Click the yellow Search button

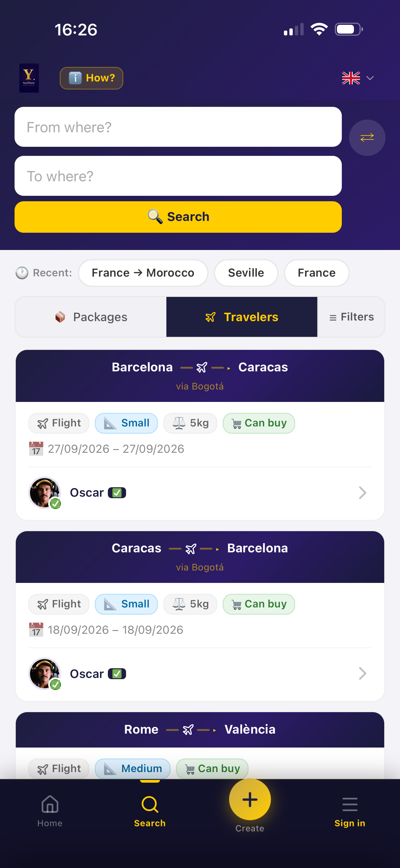(x=178, y=217)
